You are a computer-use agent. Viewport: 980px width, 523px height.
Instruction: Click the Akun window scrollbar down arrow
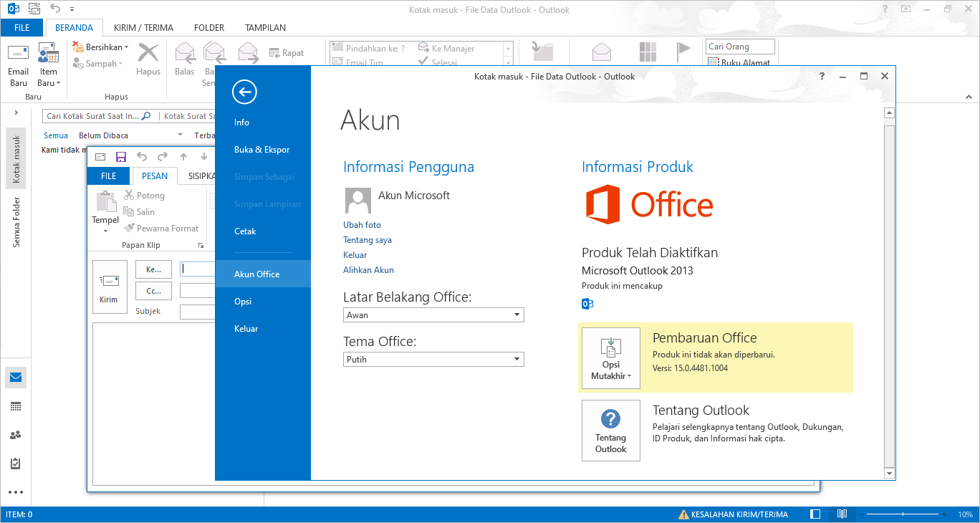pos(889,474)
